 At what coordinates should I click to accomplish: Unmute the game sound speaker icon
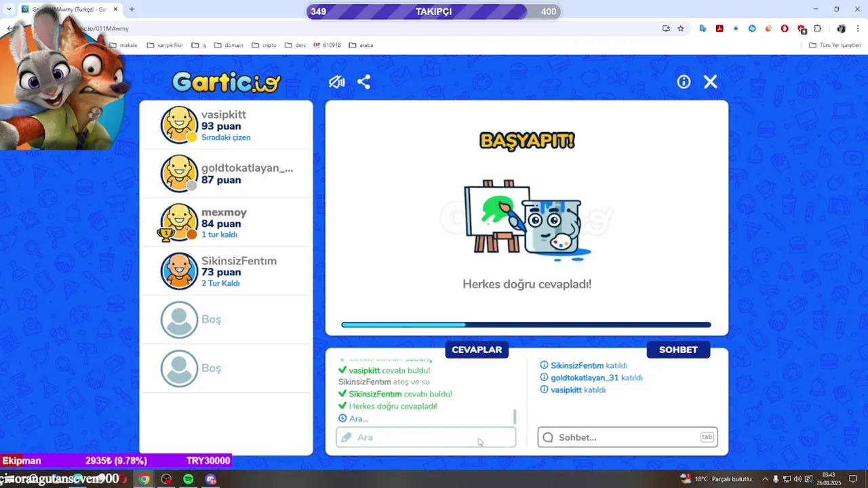[x=337, y=82]
